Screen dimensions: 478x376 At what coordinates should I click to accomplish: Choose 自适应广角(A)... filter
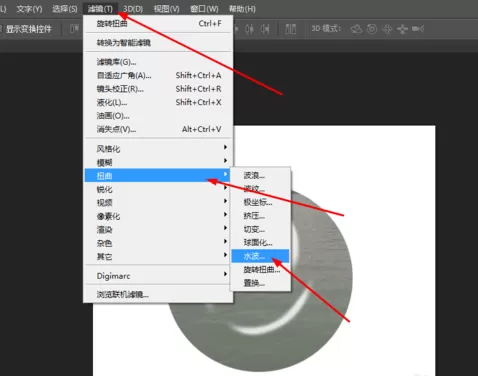click(158, 75)
